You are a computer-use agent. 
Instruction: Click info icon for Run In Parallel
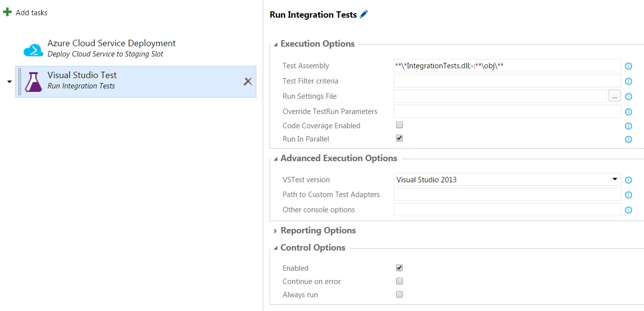click(x=628, y=140)
